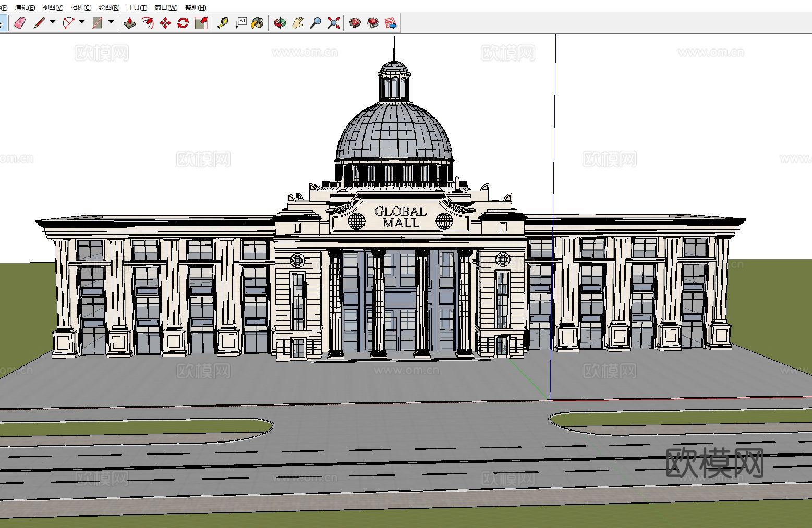Click the large dome of the building
The width and height of the screenshot is (812, 528).
[x=394, y=132]
